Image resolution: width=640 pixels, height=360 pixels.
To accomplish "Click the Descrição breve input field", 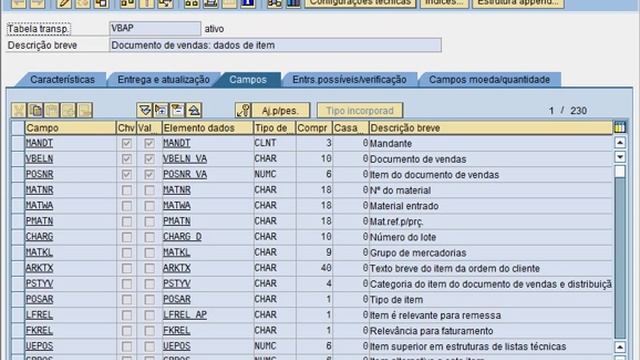I will [275, 45].
